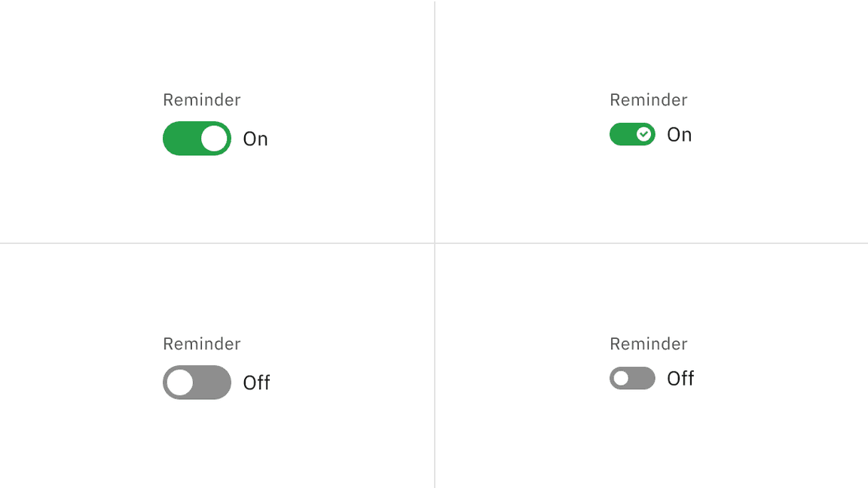868x488 pixels.
Task: Click the Off text beside the large toggle
Action: coord(257,383)
